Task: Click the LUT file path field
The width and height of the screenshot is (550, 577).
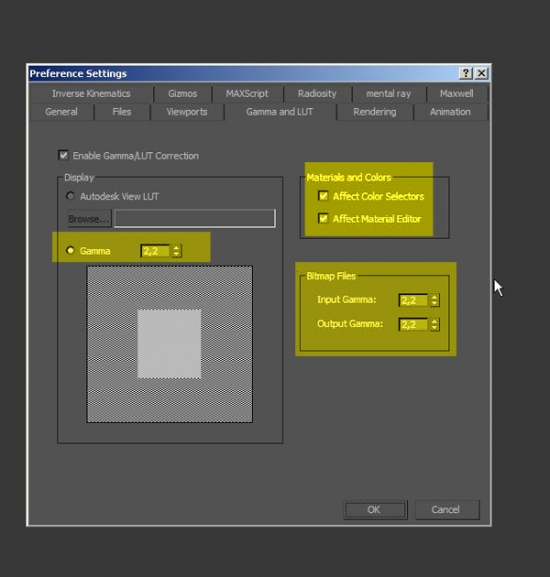Action: click(195, 219)
